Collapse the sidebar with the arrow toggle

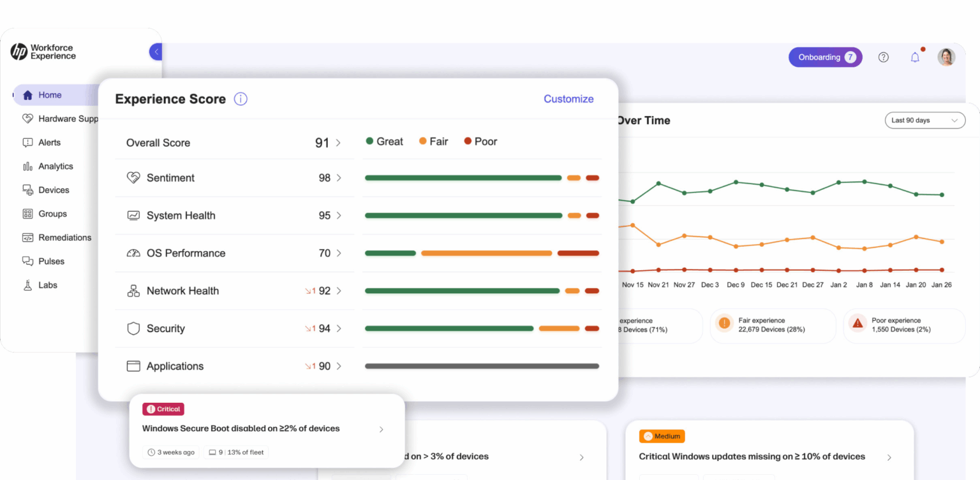point(156,52)
